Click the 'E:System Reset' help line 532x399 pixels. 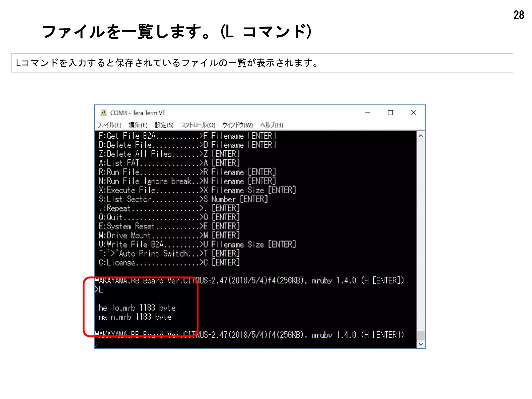[169, 226]
